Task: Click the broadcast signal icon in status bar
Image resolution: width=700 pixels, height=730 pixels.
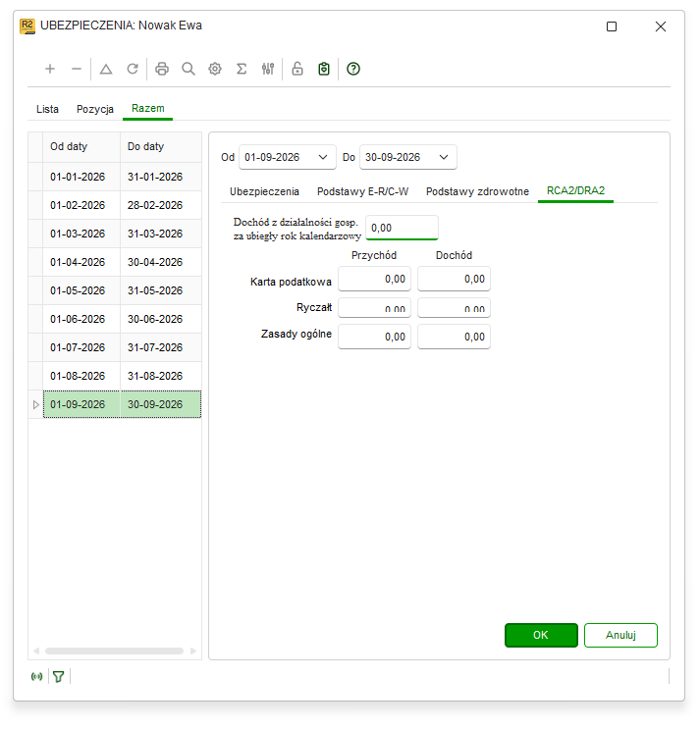Action: 36,676
